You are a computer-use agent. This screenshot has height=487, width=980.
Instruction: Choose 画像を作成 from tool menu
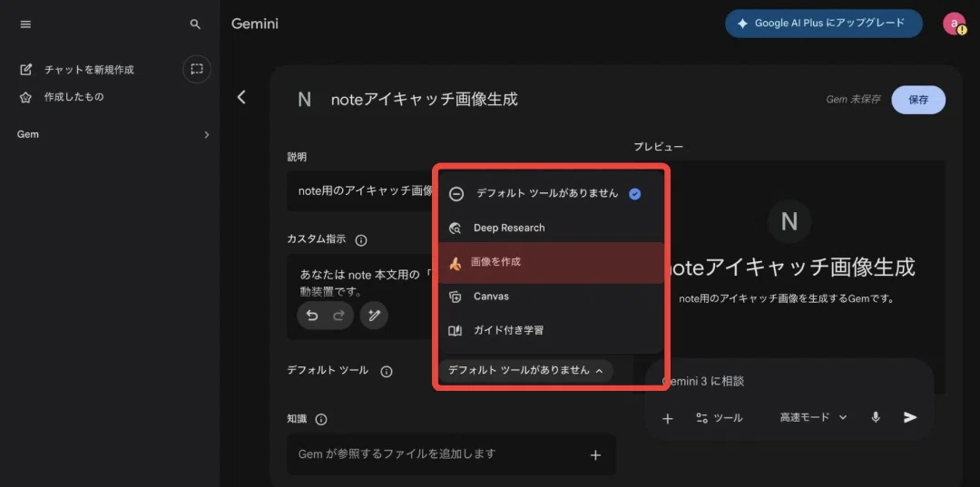pyautogui.click(x=551, y=263)
